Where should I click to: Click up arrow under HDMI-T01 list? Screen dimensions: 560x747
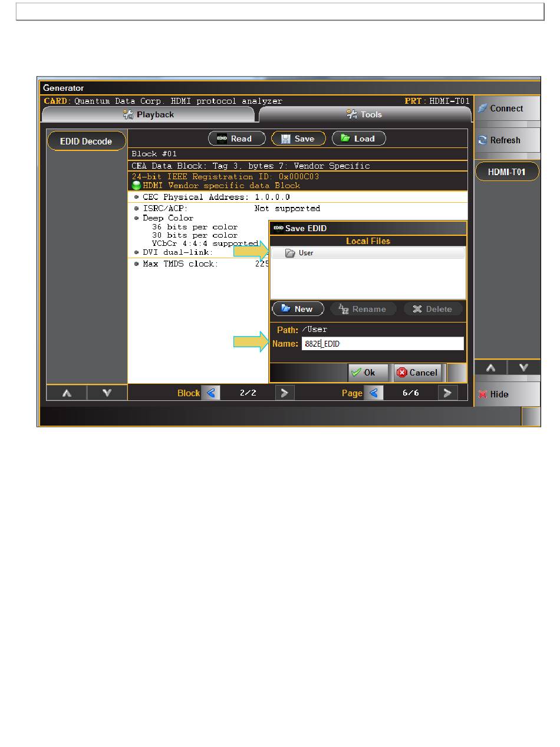tap(490, 367)
